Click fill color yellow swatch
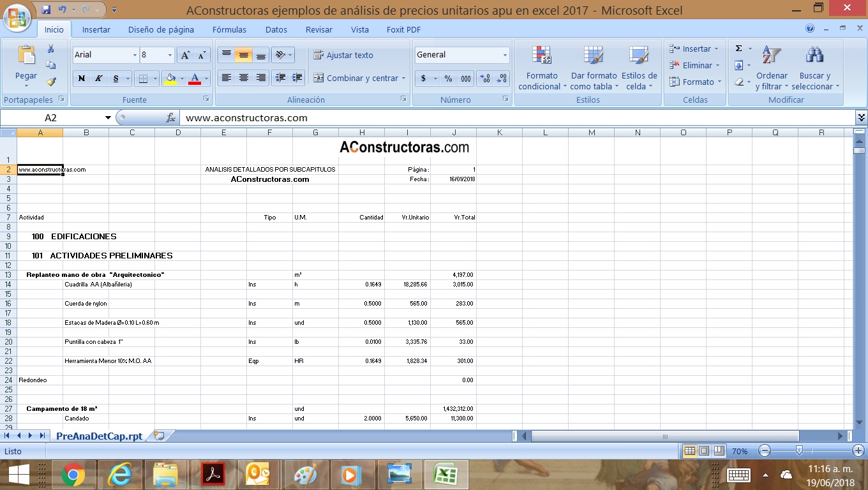 tap(170, 78)
